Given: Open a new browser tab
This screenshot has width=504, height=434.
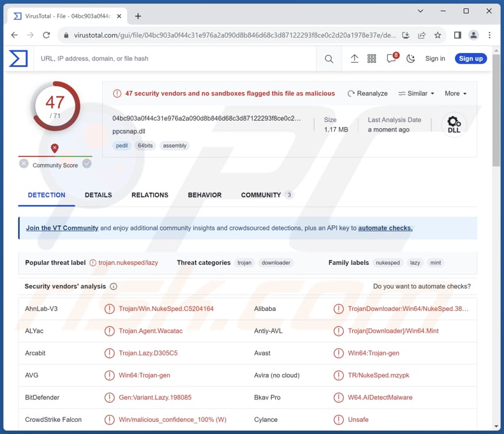Looking at the screenshot, I should (138, 16).
